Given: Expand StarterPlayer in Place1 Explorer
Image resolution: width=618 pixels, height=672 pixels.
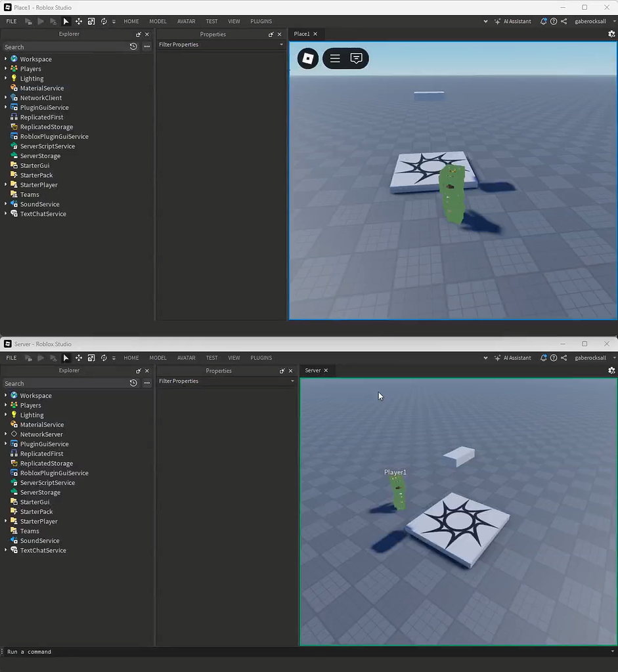Looking at the screenshot, I should [5, 184].
